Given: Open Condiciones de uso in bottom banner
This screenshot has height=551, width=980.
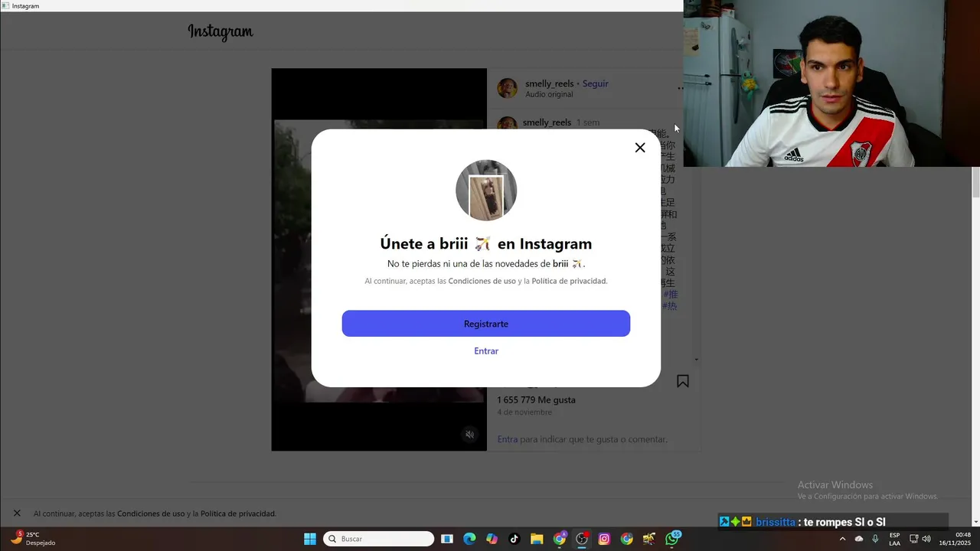Looking at the screenshot, I should point(151,514).
